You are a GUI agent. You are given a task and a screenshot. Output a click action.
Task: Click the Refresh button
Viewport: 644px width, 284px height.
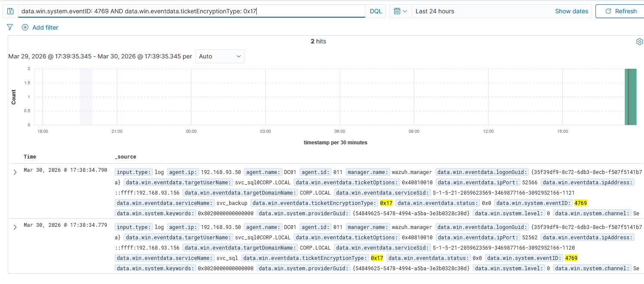(621, 11)
